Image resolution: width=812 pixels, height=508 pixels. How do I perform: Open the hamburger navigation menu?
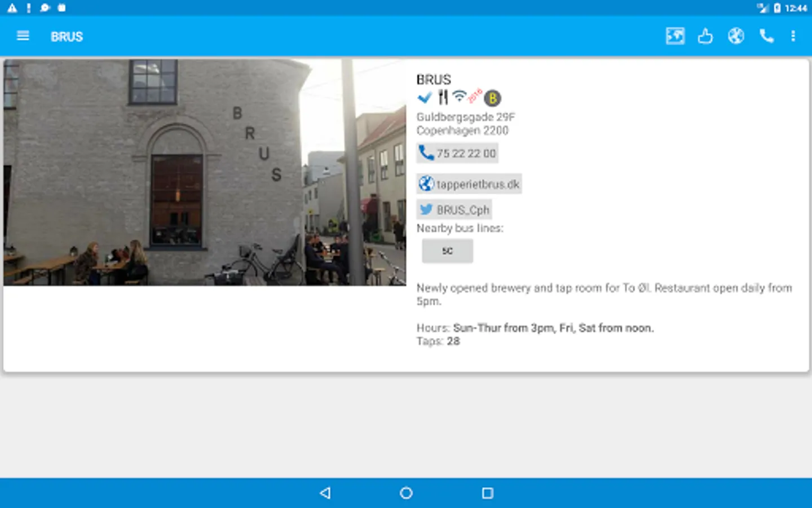pos(23,36)
